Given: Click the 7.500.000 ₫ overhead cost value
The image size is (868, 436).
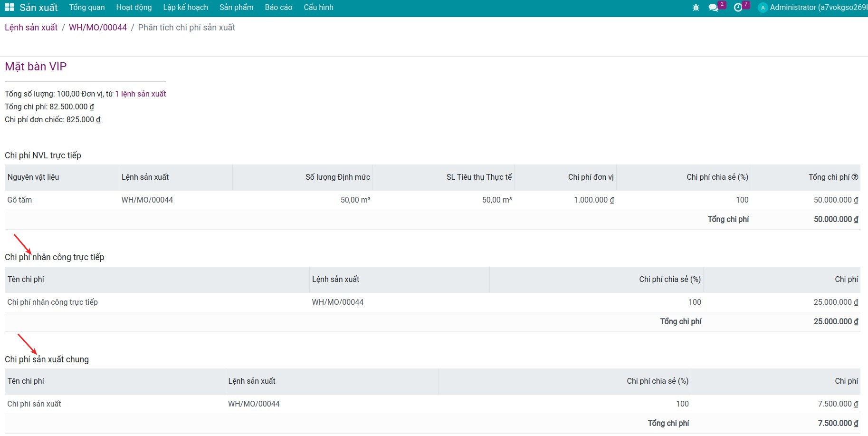Looking at the screenshot, I should (838, 404).
